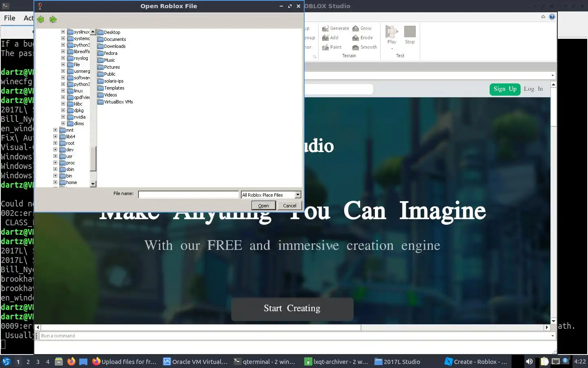Click the Cancel button in dialog
Image resolution: width=588 pixels, height=368 pixels.
[x=290, y=206]
